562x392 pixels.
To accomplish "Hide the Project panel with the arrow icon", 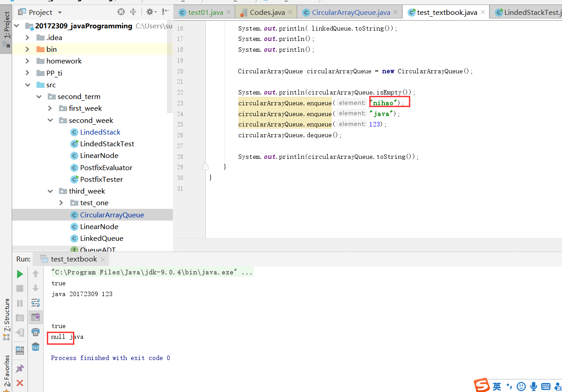I will coord(166,12).
